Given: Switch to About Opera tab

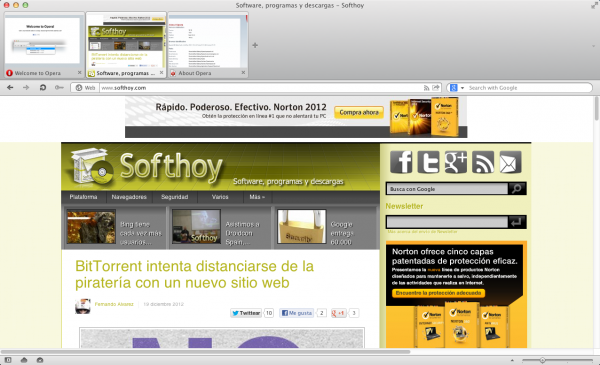Looking at the screenshot, I should click(x=208, y=45).
